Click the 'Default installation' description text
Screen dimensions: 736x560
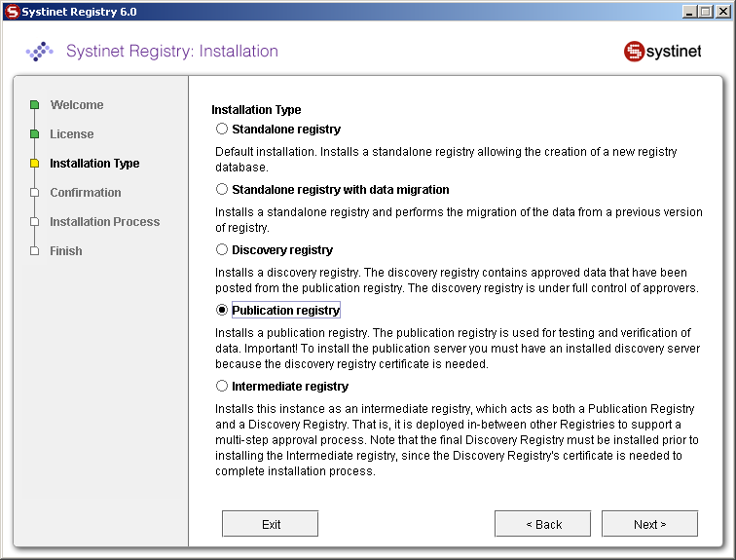click(446, 159)
